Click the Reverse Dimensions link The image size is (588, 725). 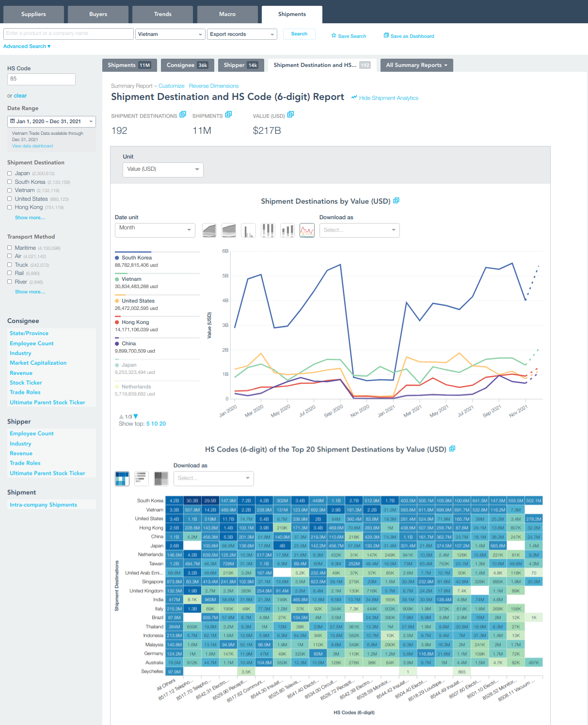click(x=214, y=86)
